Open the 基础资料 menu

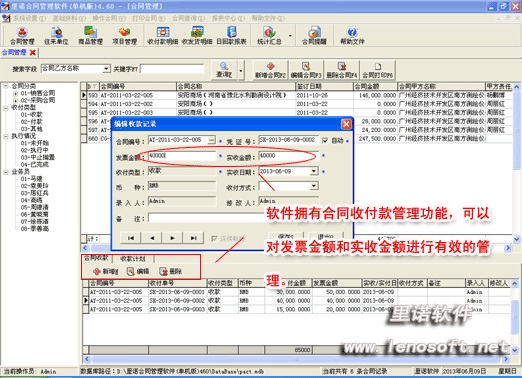69,18
